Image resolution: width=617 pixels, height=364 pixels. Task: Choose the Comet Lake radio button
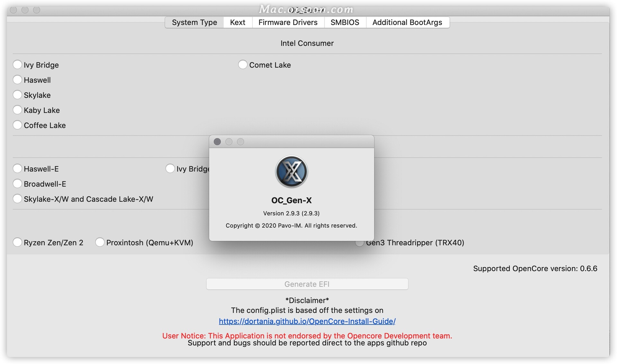[243, 65]
